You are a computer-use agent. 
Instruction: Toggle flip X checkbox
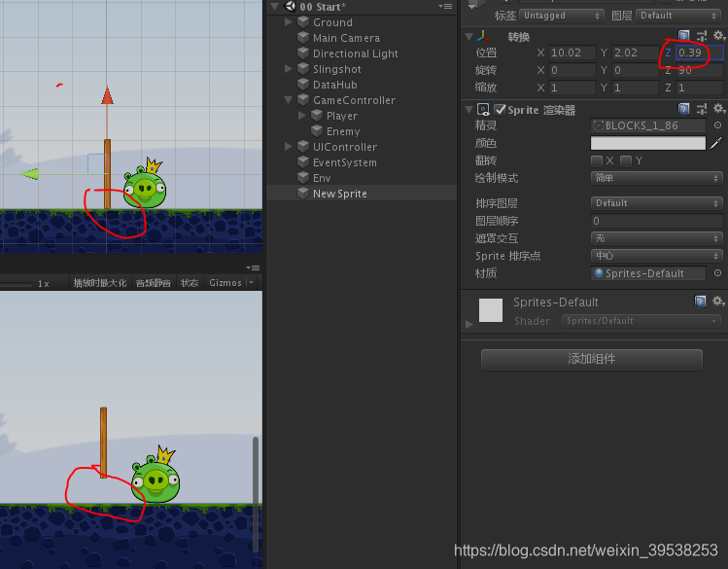(597, 160)
